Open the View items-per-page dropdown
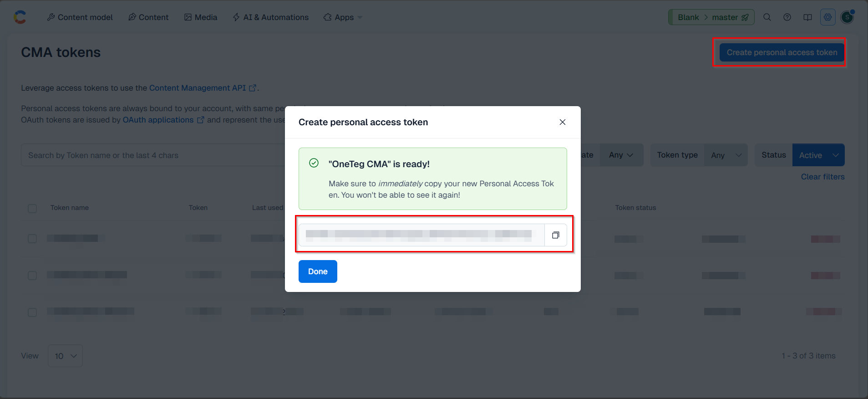Screen dimensions: 868x399 65,356
